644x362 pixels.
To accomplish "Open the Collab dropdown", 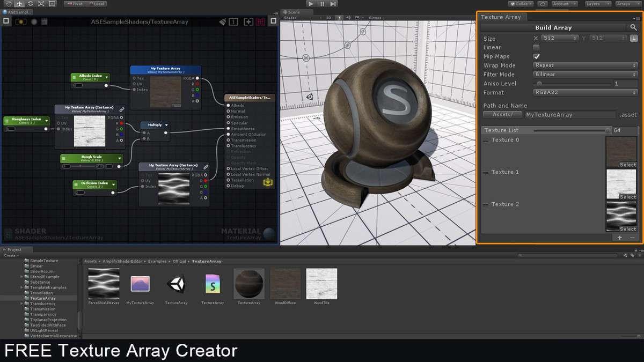I will pyautogui.click(x=522, y=4).
